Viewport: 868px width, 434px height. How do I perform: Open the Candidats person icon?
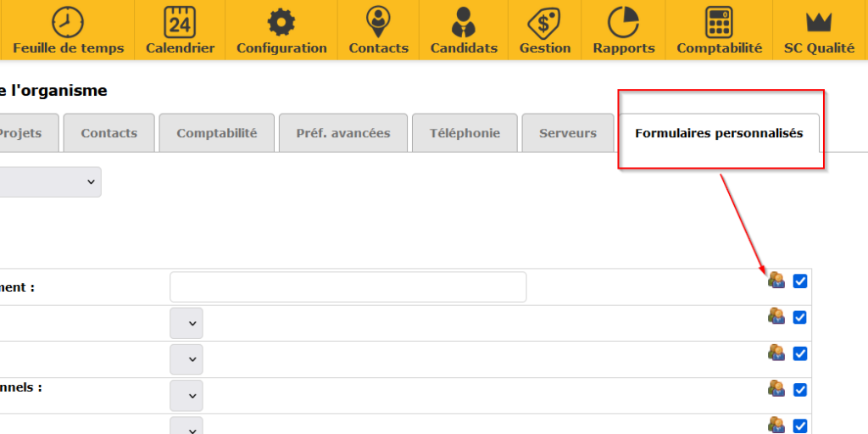(x=464, y=22)
